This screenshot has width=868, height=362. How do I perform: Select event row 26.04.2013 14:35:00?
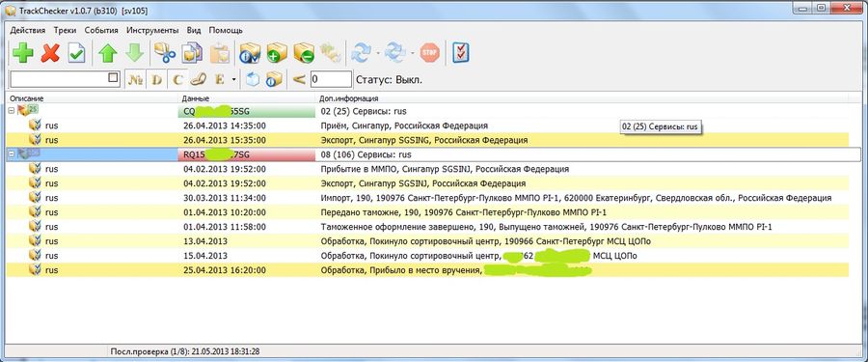[x=427, y=125]
